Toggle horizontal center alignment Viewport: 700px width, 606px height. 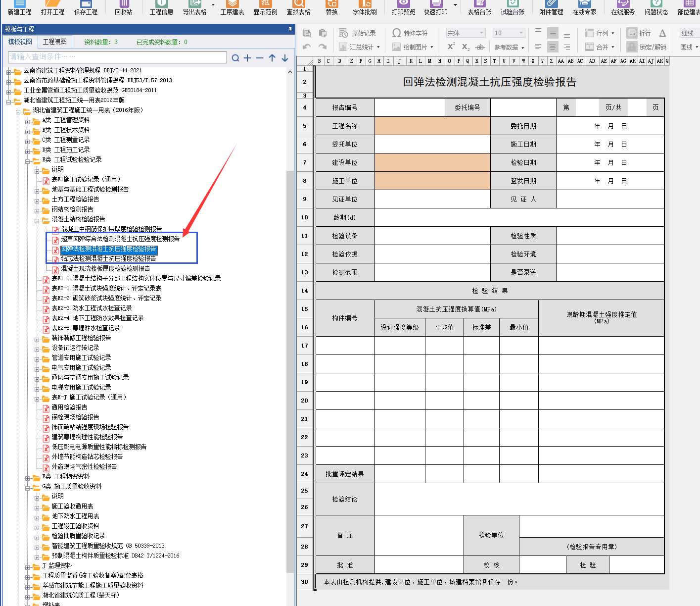tap(553, 47)
